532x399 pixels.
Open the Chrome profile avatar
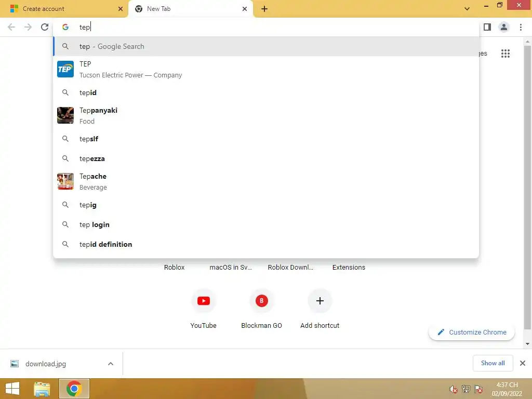[504, 27]
